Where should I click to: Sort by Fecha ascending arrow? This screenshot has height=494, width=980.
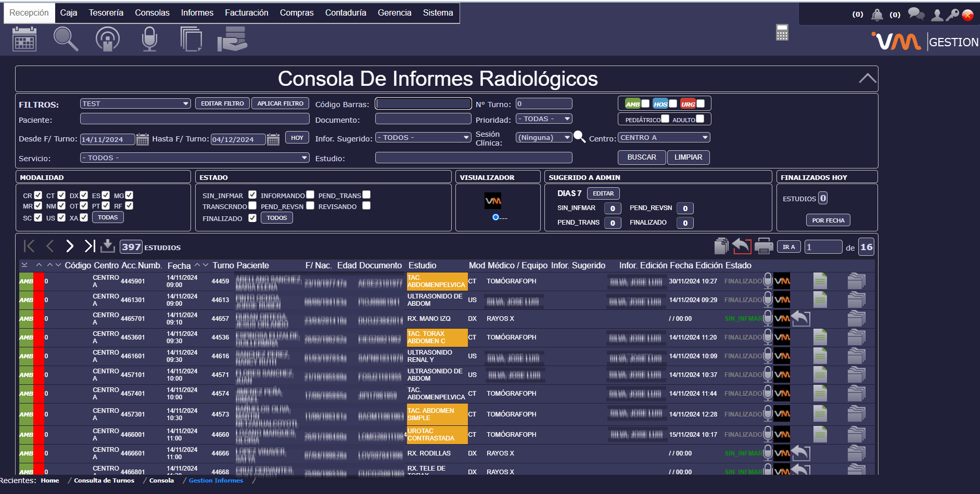(x=197, y=265)
